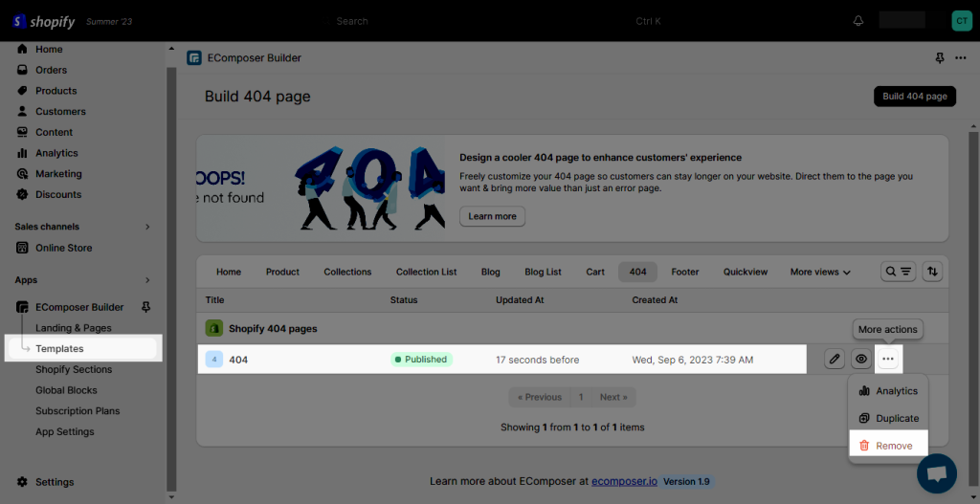The image size is (980, 504).
Task: Click the Shopify 404 pages bag icon
Action: click(214, 328)
